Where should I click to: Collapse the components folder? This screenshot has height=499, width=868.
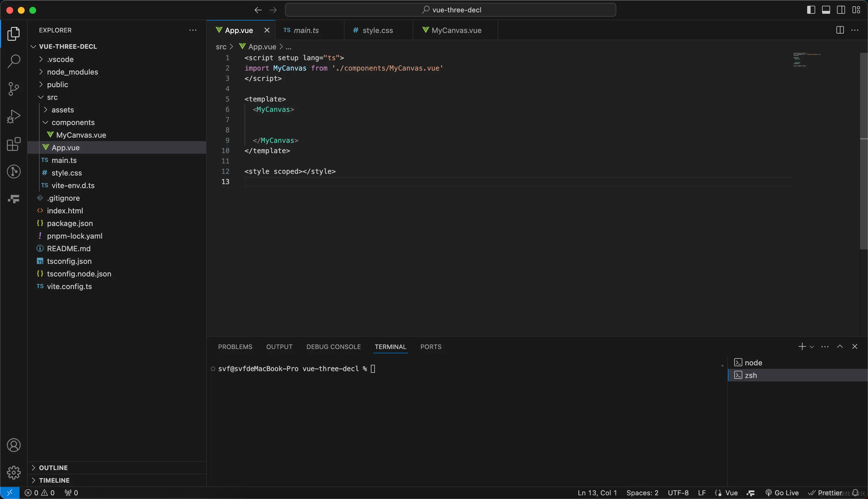(x=73, y=122)
